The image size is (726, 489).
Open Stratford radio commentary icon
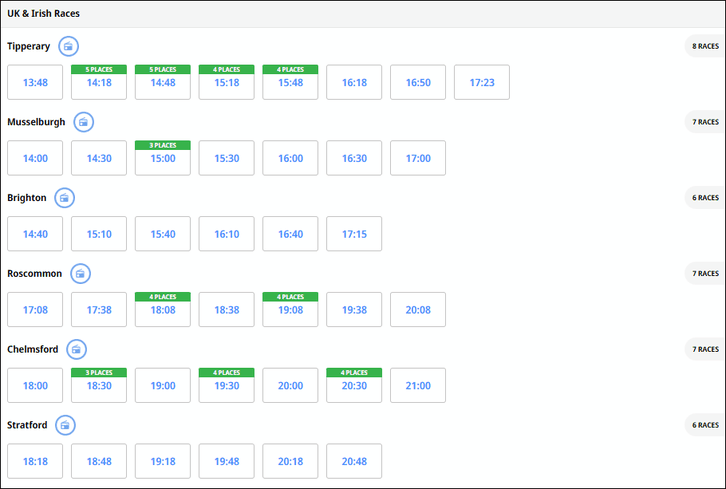tap(66, 425)
